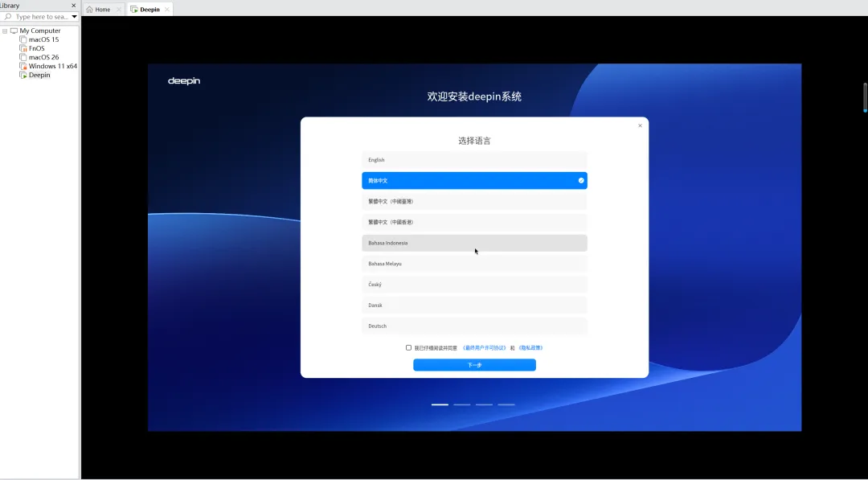The height and width of the screenshot is (480, 868).
Task: Select My Computer in the library
Action: 40,31
